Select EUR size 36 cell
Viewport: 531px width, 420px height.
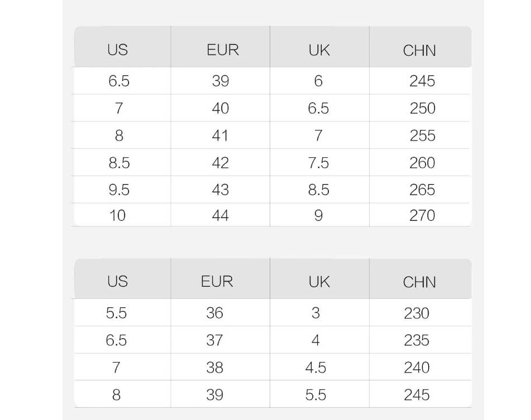(x=215, y=313)
